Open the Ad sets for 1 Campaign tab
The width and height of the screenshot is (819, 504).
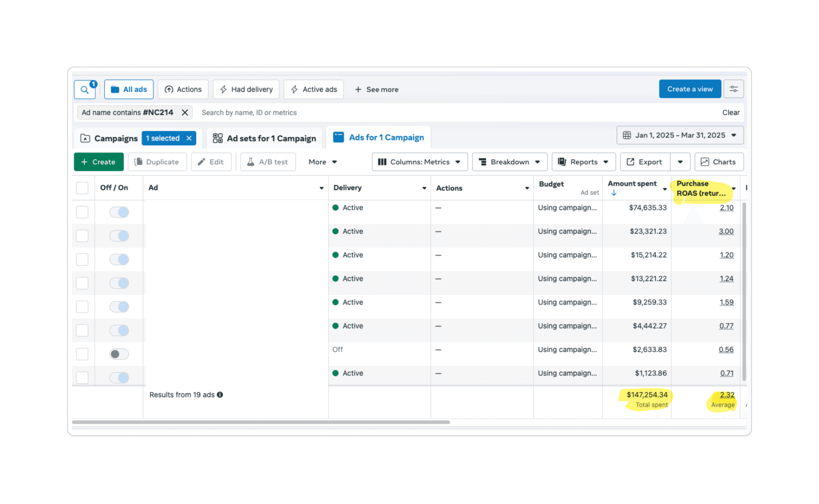tap(264, 138)
